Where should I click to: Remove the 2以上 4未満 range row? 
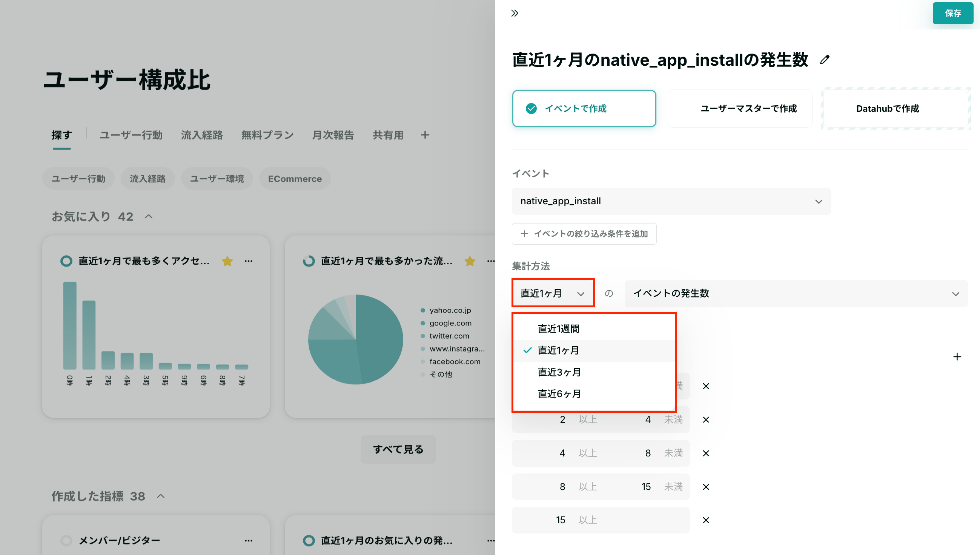click(706, 420)
